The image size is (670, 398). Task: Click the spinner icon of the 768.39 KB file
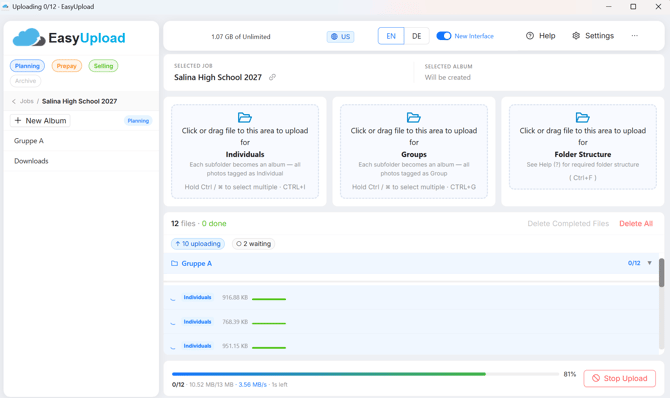pos(173,323)
